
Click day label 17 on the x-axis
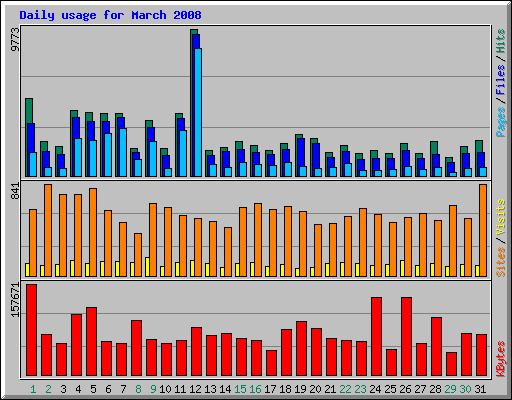[270, 389]
